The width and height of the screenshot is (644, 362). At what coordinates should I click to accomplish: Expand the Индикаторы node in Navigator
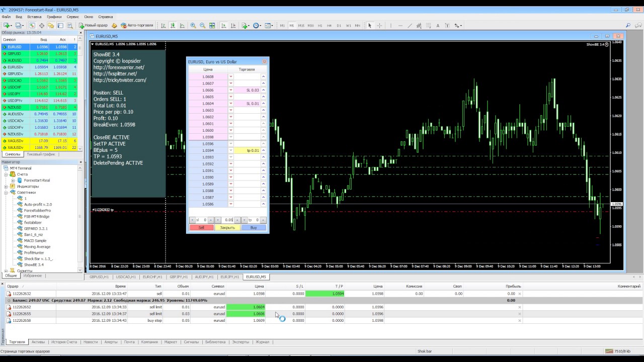[x=7, y=186]
